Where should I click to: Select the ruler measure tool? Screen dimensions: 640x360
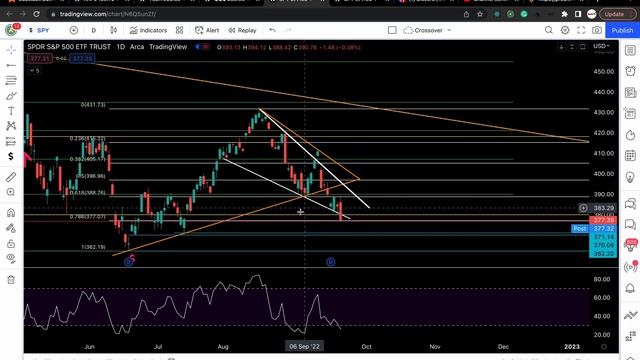click(x=11, y=177)
